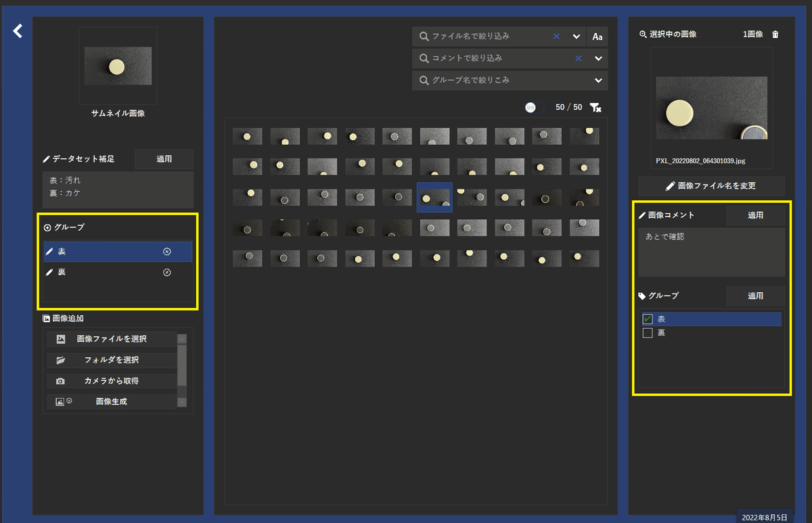Apply the 画像コメント

pos(755,215)
